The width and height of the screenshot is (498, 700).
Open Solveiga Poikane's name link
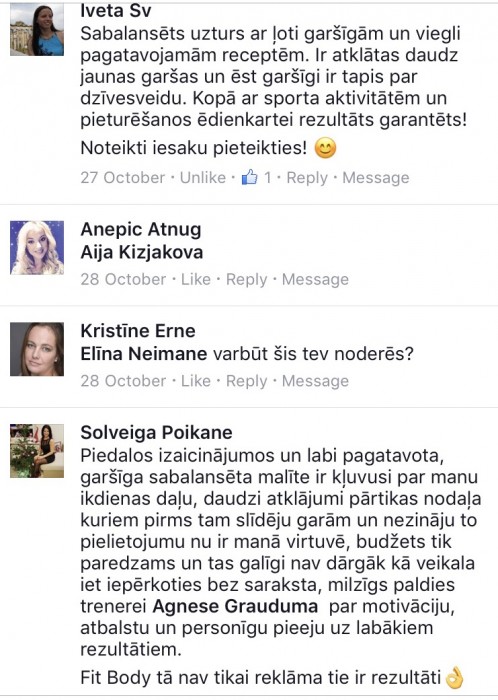click(157, 433)
